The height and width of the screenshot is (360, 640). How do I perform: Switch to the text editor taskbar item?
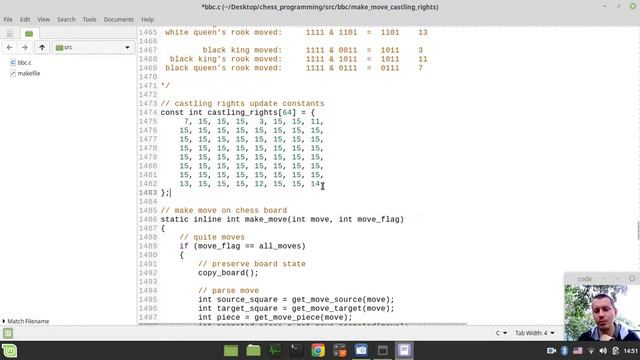pyautogui.click(x=404, y=351)
